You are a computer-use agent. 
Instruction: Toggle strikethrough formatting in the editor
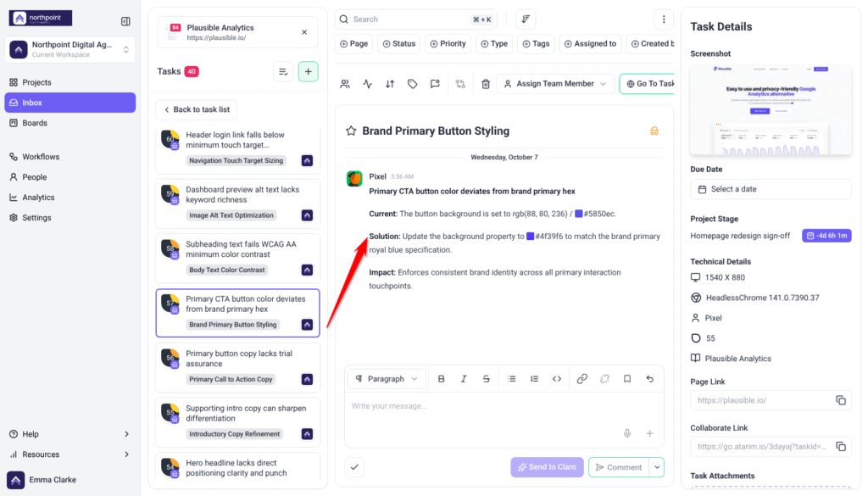click(x=486, y=379)
